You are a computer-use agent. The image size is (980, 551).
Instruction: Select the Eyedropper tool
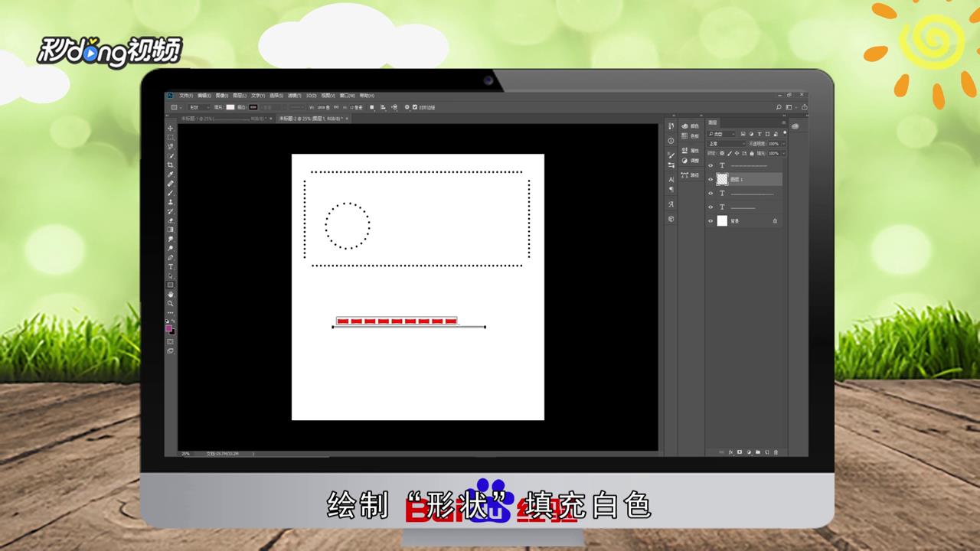point(169,174)
